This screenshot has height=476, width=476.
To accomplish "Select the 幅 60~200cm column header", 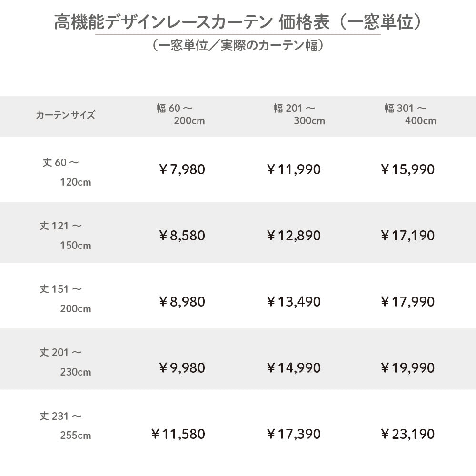I will 180,114.
